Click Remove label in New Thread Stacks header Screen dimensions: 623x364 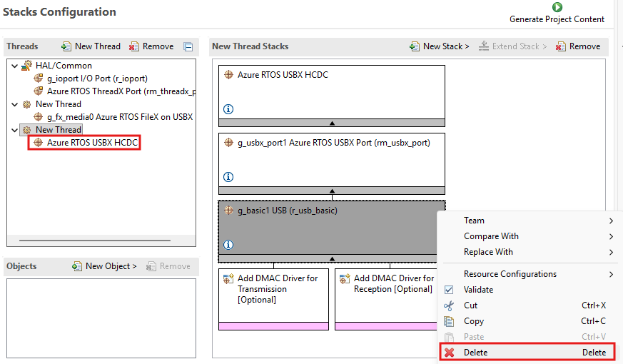click(585, 46)
